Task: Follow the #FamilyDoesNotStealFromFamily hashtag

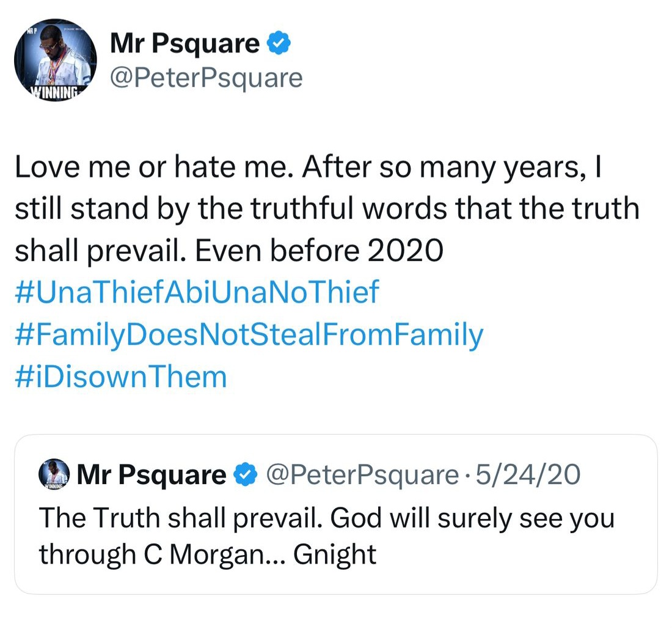Action: (248, 334)
